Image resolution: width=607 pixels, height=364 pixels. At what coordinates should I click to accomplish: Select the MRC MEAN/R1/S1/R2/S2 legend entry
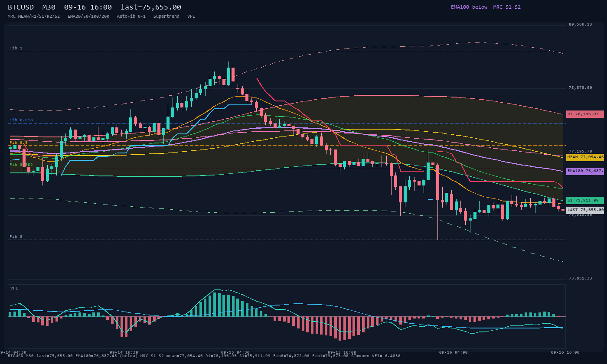pyautogui.click(x=34, y=16)
